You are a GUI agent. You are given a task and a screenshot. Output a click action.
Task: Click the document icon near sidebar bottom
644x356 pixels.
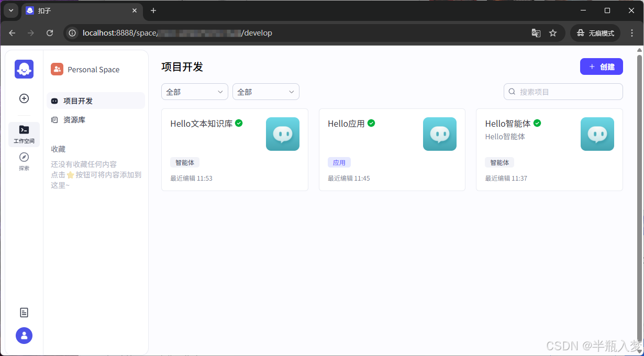(24, 312)
